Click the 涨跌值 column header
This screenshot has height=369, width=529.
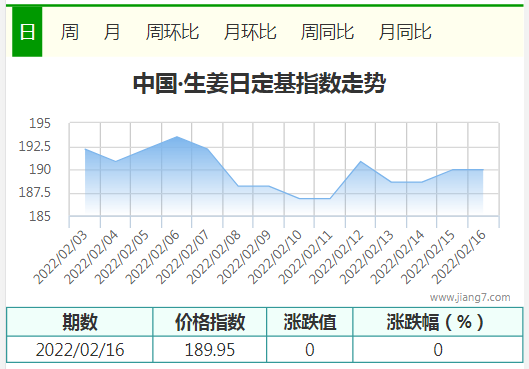point(310,322)
